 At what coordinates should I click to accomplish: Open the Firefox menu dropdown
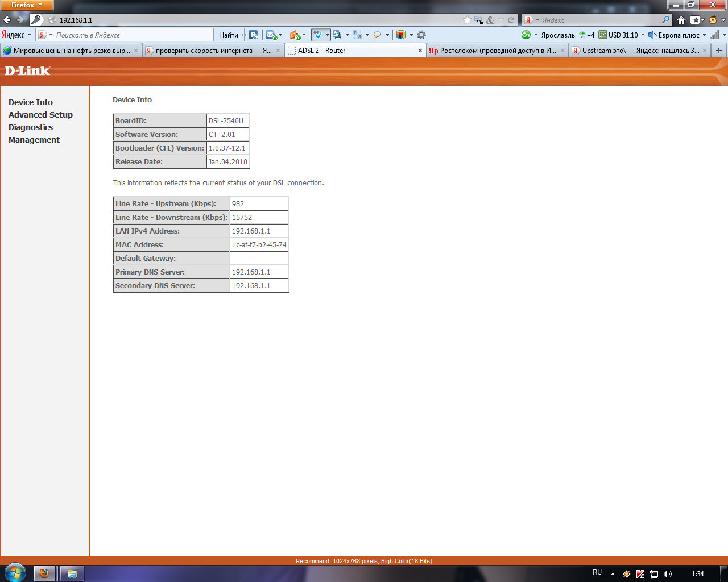(26, 5)
